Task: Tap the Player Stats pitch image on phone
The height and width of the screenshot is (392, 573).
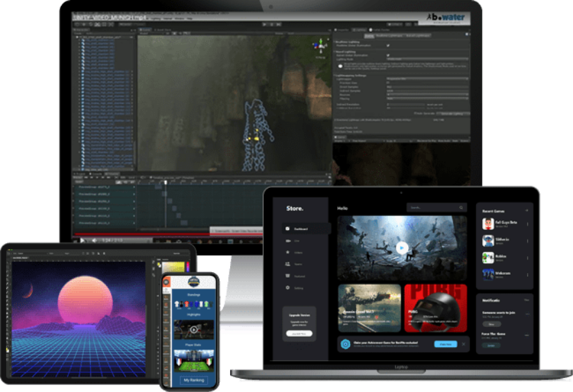Action: tap(194, 360)
